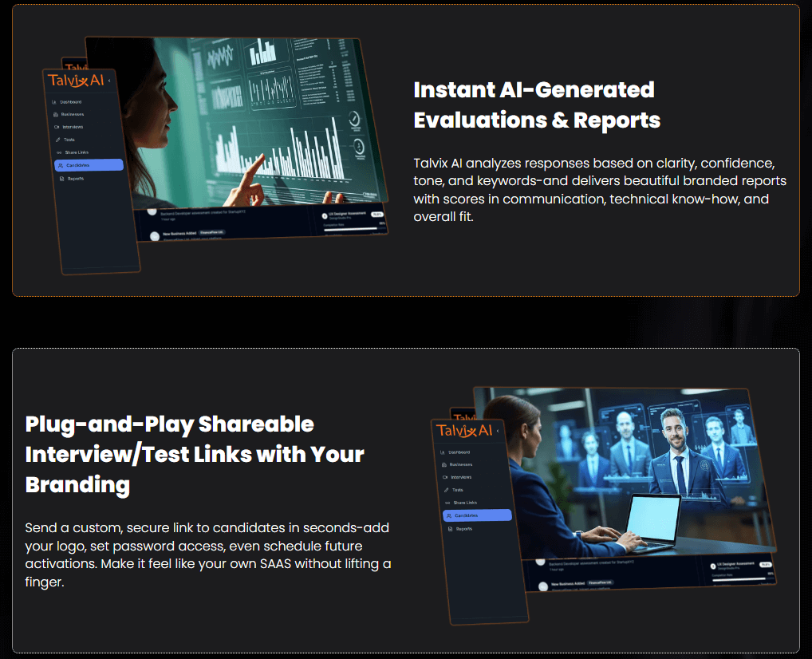Click the 'Talvix AI analyzes responses' paragraph

600,190
